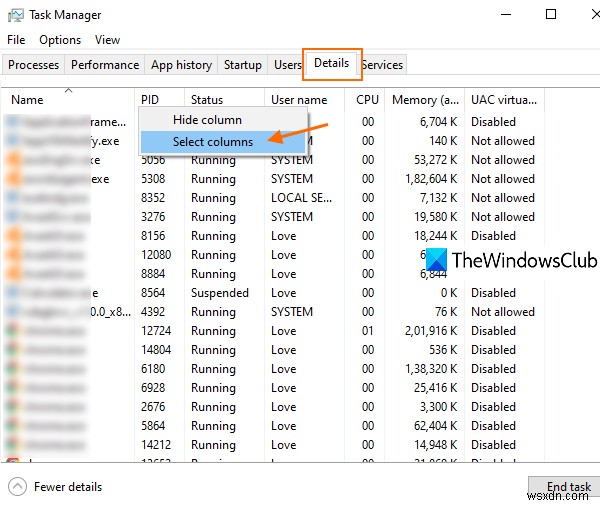Select the process row with PID 12724
Viewport: 600px width, 506px height.
click(272, 331)
